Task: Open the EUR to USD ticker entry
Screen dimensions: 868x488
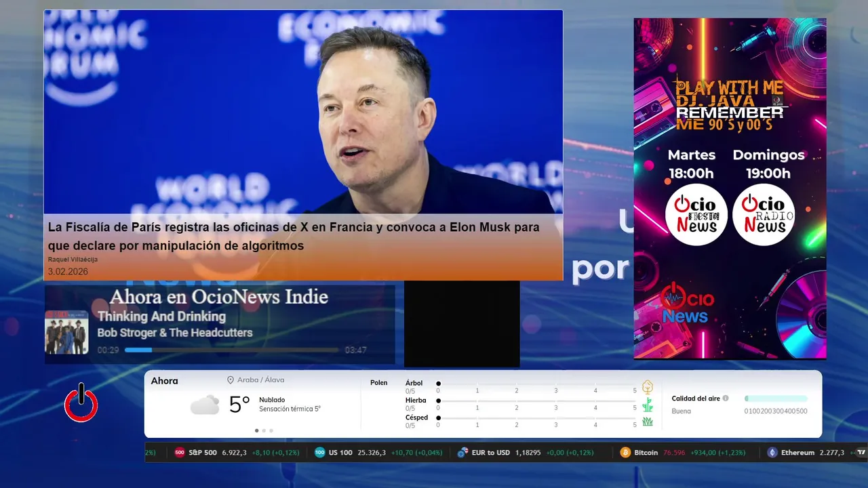Action: (526, 453)
